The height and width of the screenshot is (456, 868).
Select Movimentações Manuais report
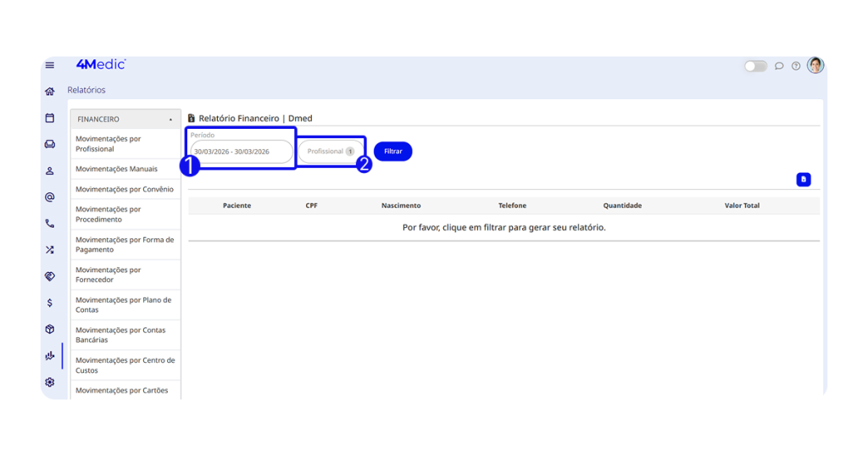click(x=116, y=169)
